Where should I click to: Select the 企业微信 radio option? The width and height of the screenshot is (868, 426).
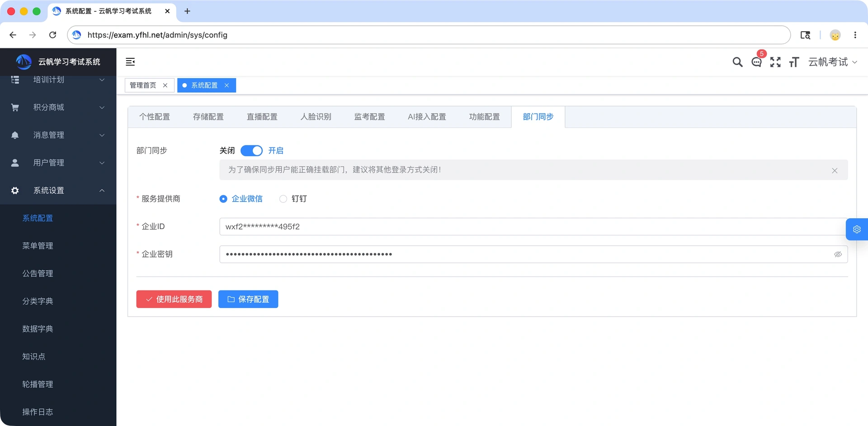click(241, 199)
